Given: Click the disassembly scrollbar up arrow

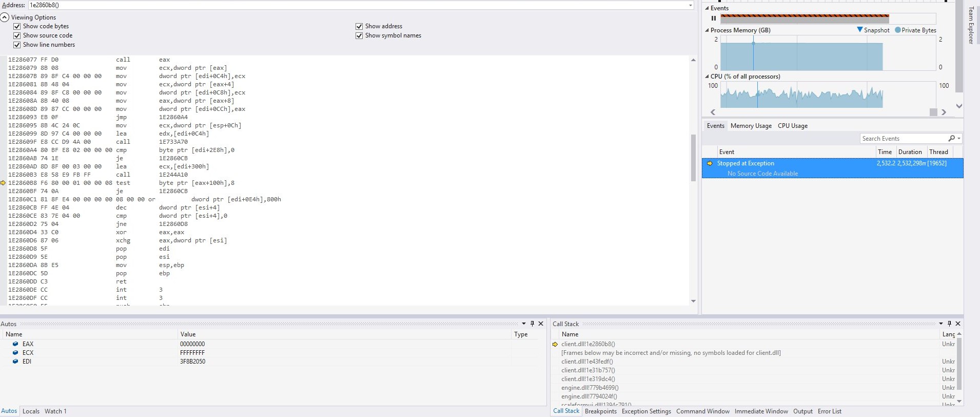Looking at the screenshot, I should coord(693,60).
